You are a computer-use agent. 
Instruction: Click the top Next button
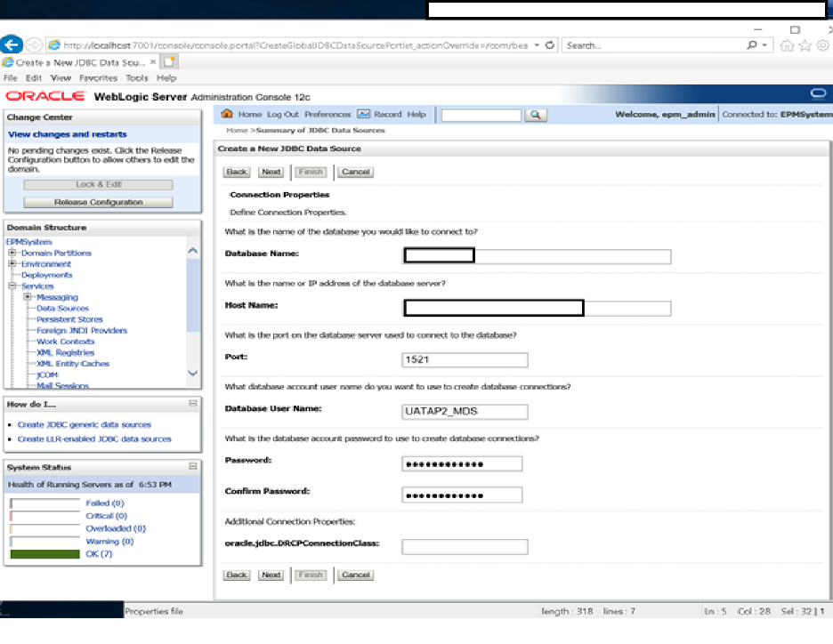click(271, 172)
